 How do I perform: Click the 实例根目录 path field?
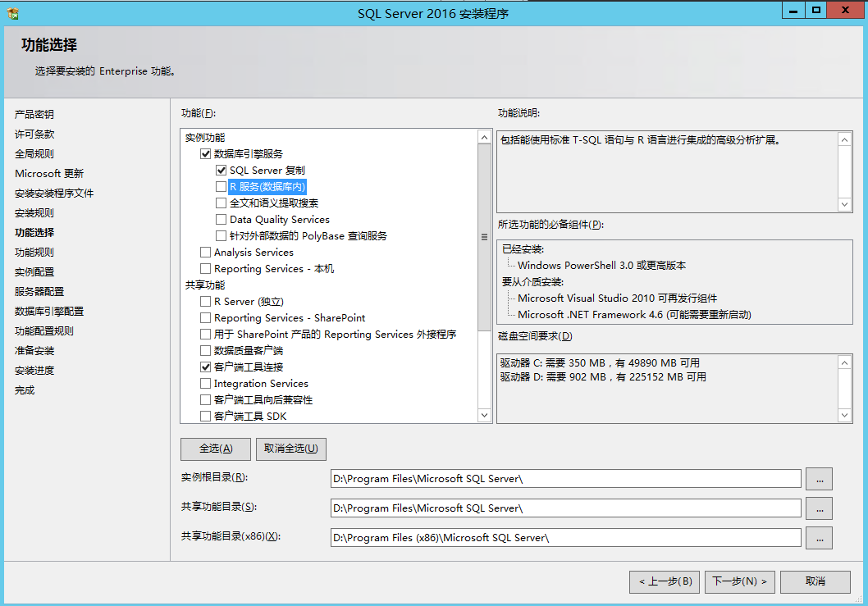pos(566,479)
